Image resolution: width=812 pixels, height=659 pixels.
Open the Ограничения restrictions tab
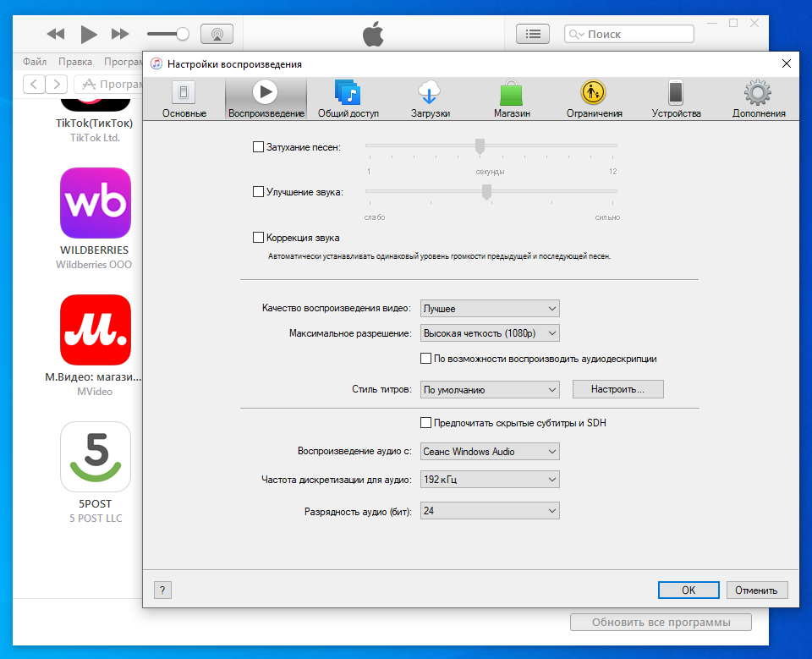tap(594, 99)
